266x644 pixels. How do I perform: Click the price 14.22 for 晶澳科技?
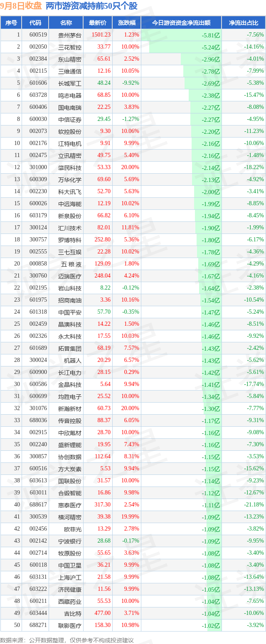tap(104, 324)
